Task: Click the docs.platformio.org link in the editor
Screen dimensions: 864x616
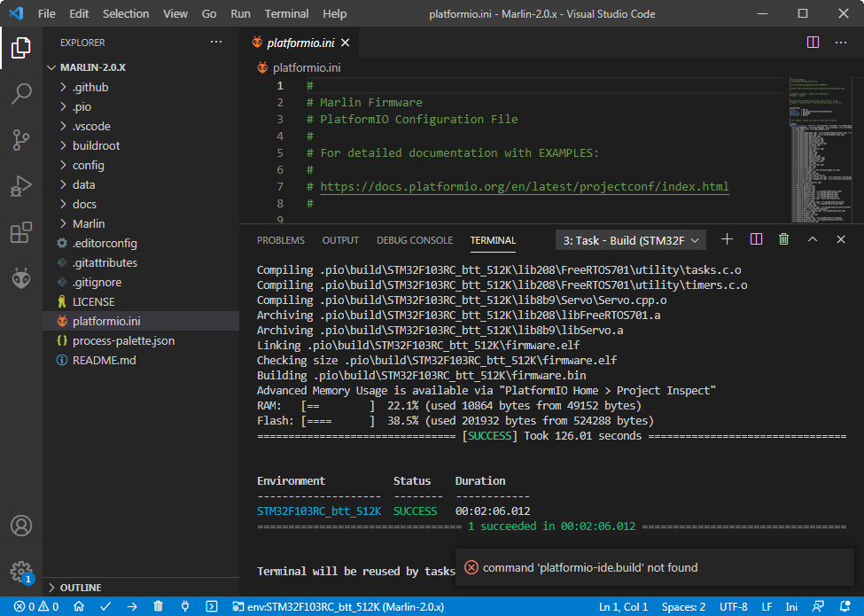Action: (x=524, y=187)
